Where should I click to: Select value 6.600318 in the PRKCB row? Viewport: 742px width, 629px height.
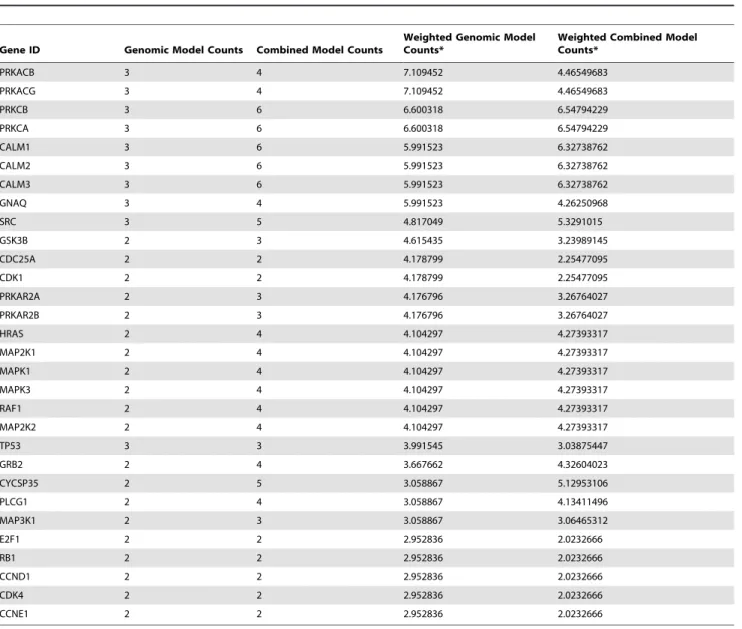(423, 110)
